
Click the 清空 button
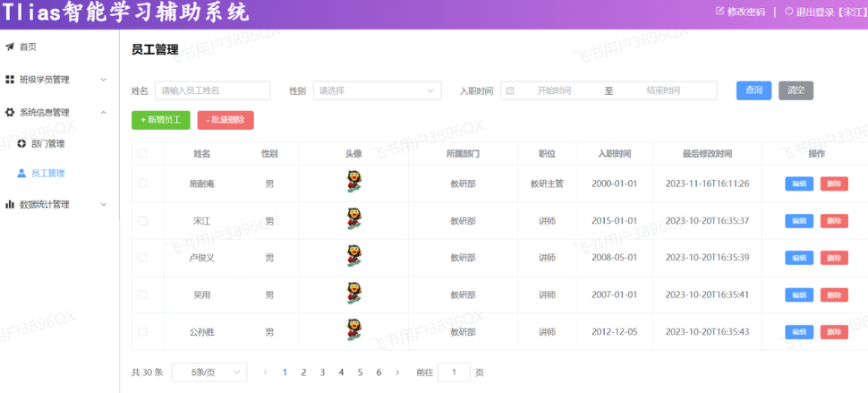pos(796,90)
